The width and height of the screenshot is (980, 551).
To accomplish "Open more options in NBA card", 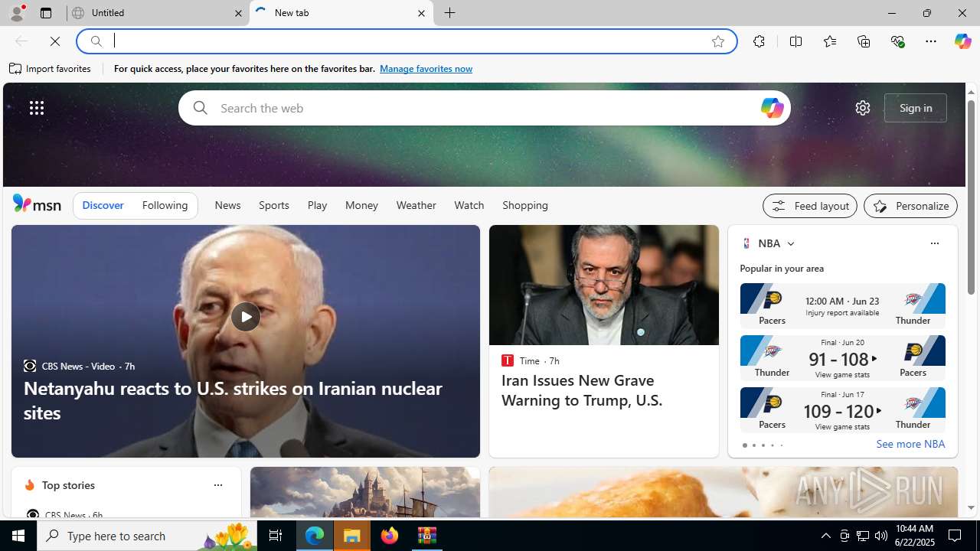I will [x=934, y=243].
